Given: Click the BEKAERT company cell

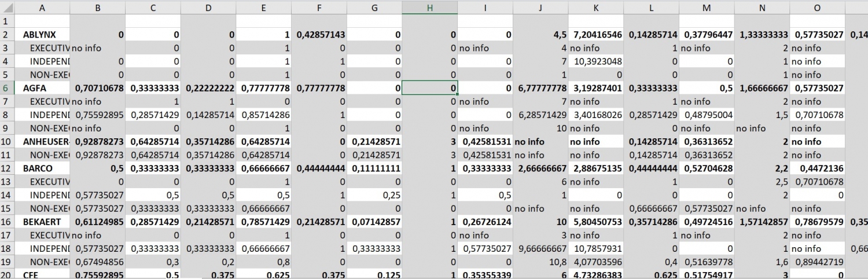Looking at the screenshot, I should (x=43, y=221).
